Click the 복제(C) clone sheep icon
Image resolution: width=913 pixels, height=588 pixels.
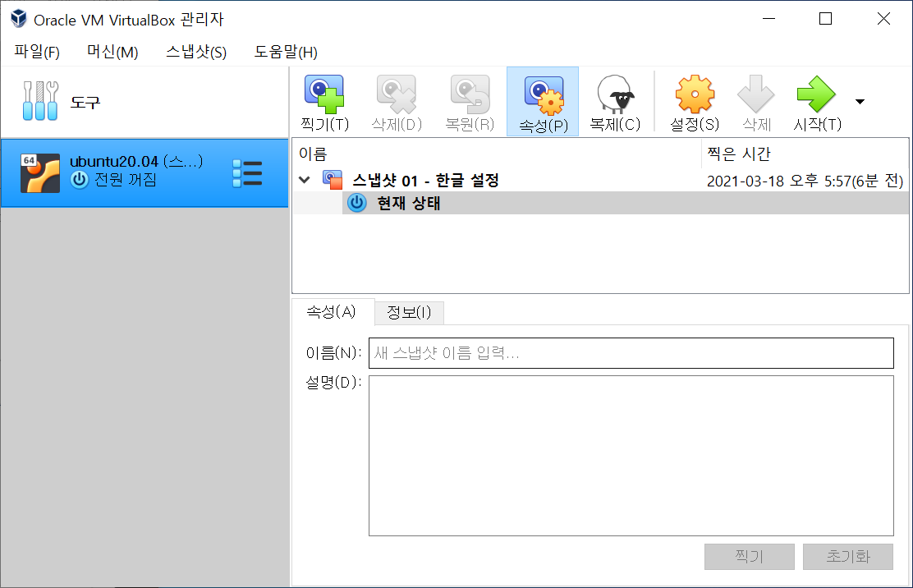pos(616,94)
